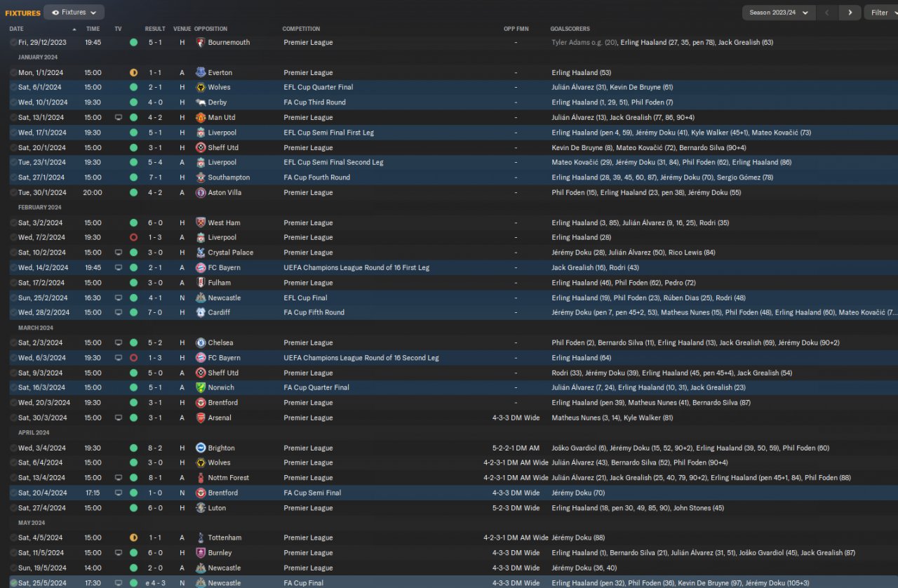The image size is (898, 588).
Task: Click the OPP FMN column header
Action: pos(516,29)
